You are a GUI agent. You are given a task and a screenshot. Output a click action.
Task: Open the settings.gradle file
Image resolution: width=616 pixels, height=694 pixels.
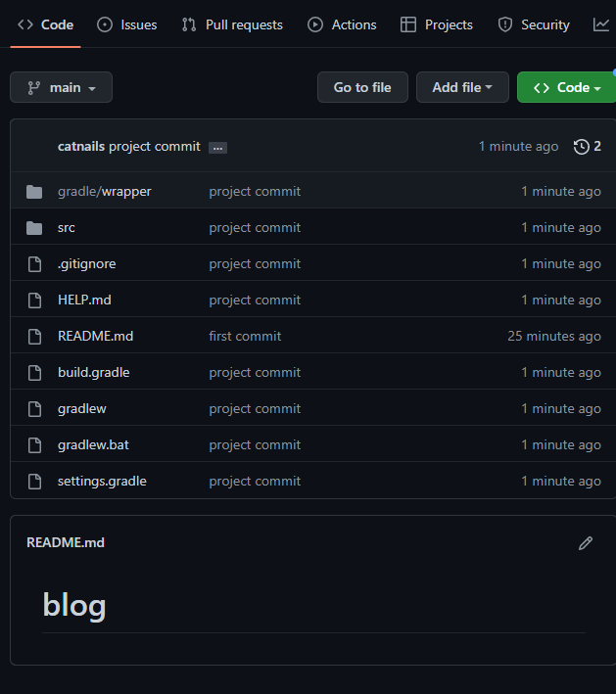102,482
